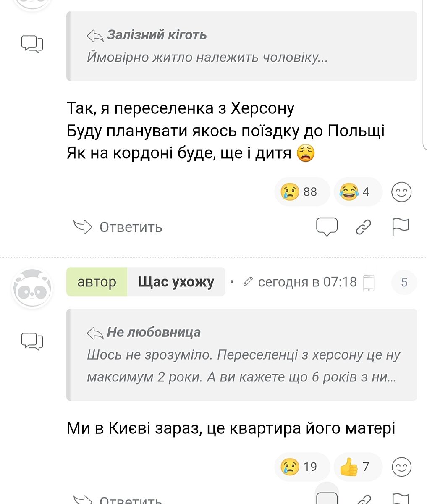The width and height of the screenshot is (427, 504).
Task: Open quoted comment by Залізний кіготь
Action: [241, 46]
